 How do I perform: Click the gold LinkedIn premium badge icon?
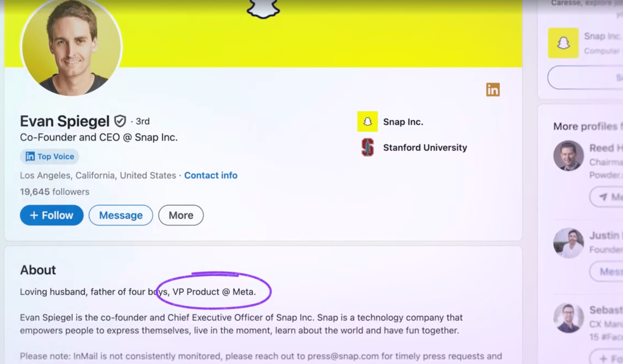[x=493, y=90]
